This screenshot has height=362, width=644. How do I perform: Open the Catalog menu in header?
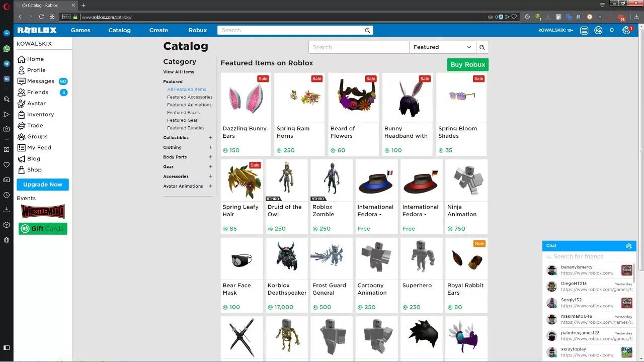119,30
